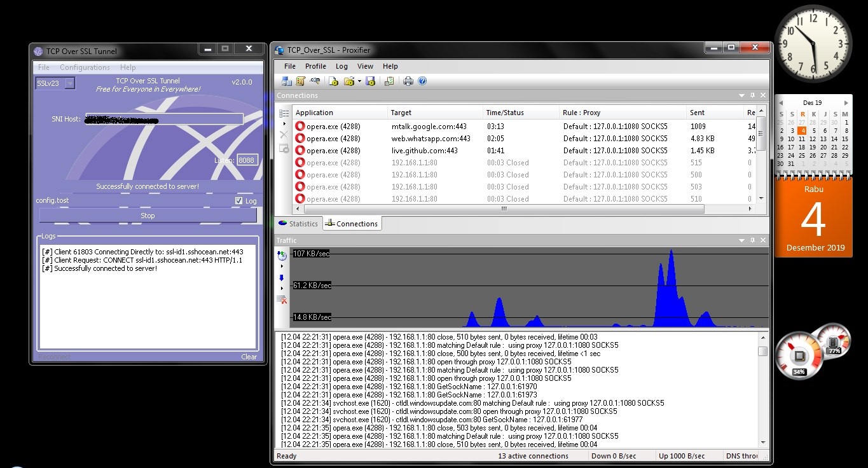
Task: Go to next month in calendar gadget
Action: point(845,102)
